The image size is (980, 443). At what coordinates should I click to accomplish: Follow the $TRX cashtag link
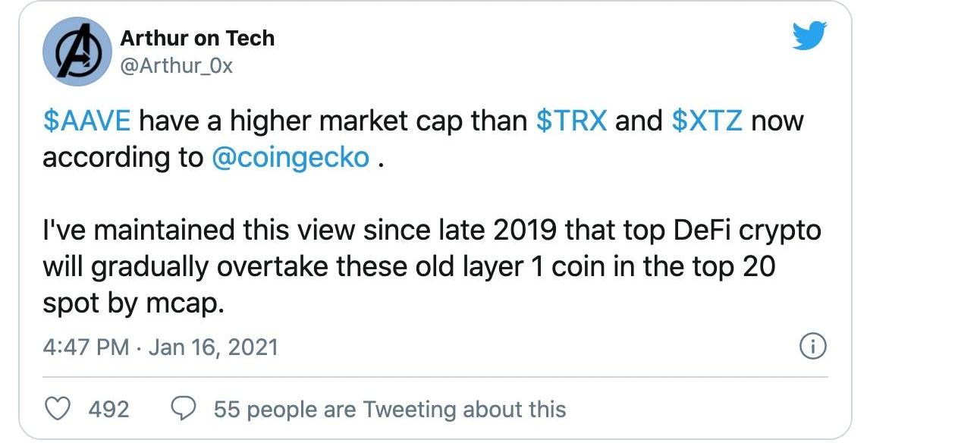coord(571,121)
